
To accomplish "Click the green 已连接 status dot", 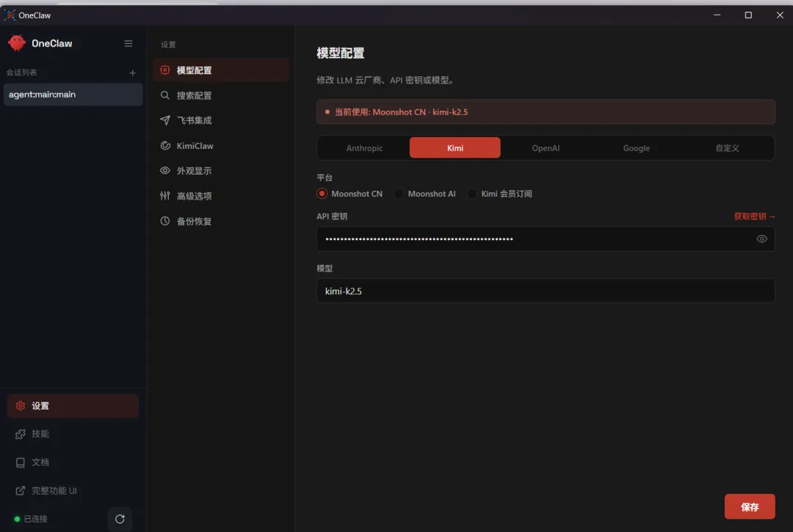I will coord(17,519).
